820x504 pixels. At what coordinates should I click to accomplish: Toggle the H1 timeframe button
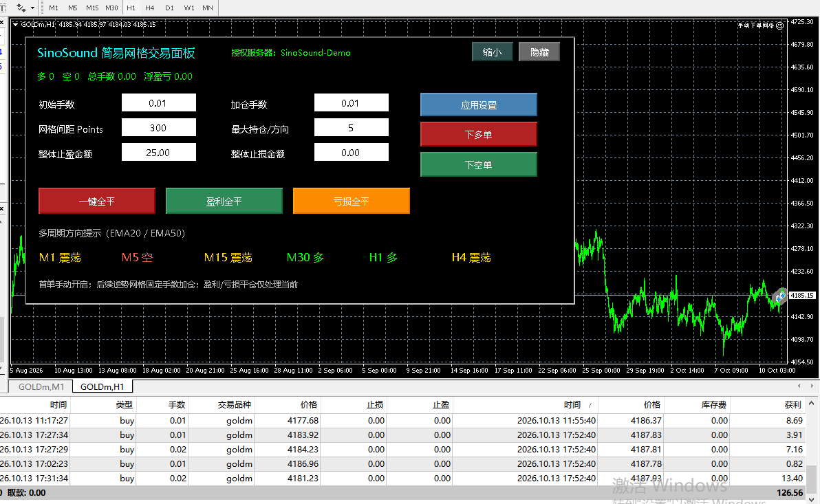pyautogui.click(x=131, y=8)
